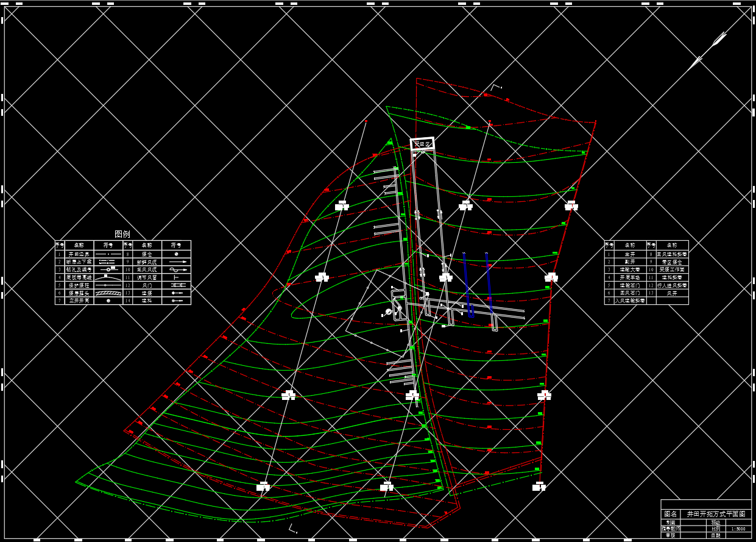Click the 图例 legend title text

[122, 234]
